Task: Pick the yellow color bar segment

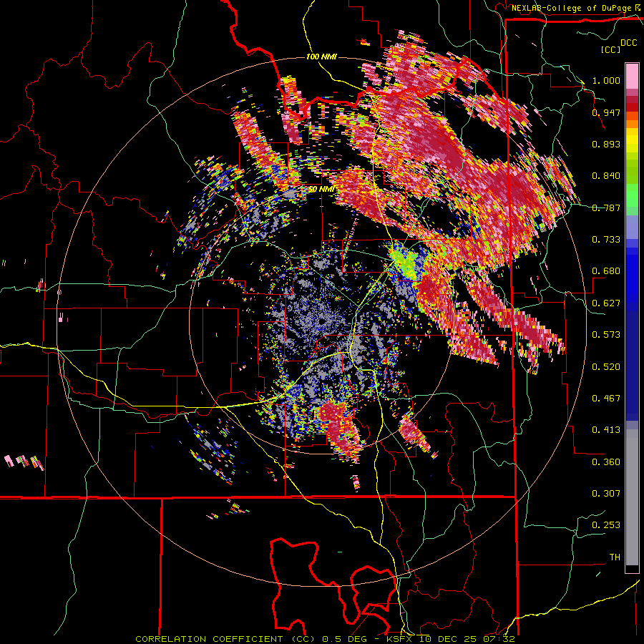Action: pos(632,140)
